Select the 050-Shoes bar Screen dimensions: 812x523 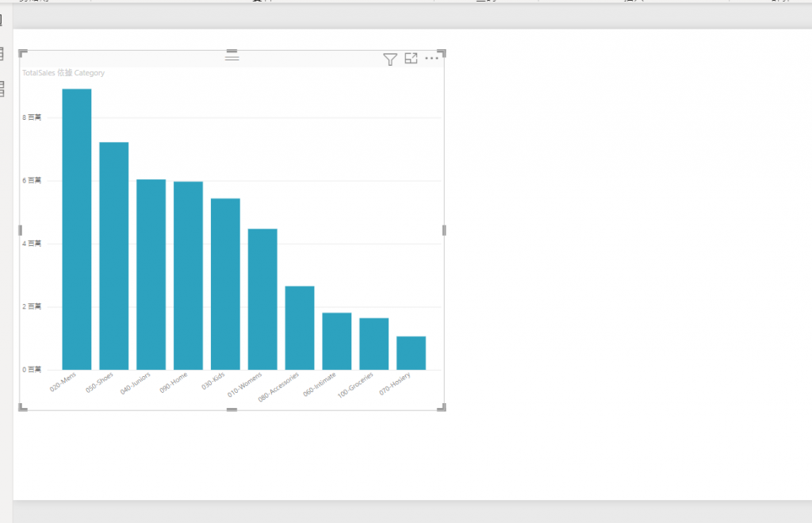[114, 256]
